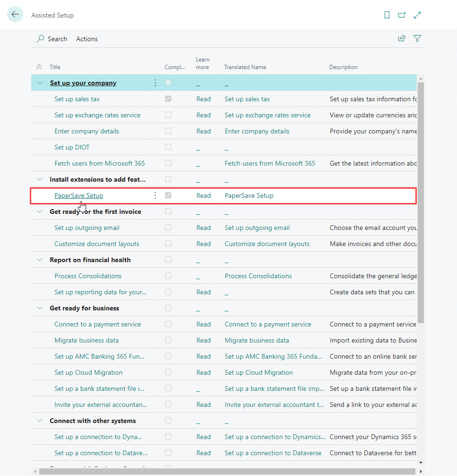Click the share icon in toolbar
The image size is (457, 476).
click(402, 38)
